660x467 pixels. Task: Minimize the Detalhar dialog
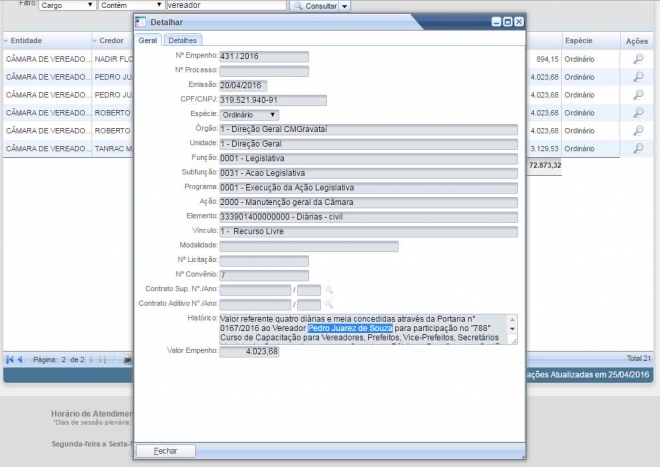[x=495, y=21]
